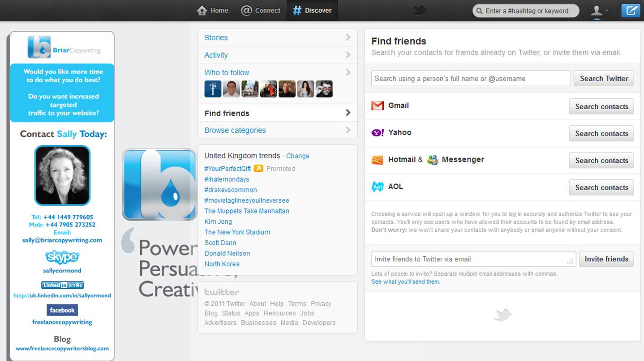The height and width of the screenshot is (361, 644).
Task: Open the profile account dropdown menu
Action: click(x=599, y=11)
